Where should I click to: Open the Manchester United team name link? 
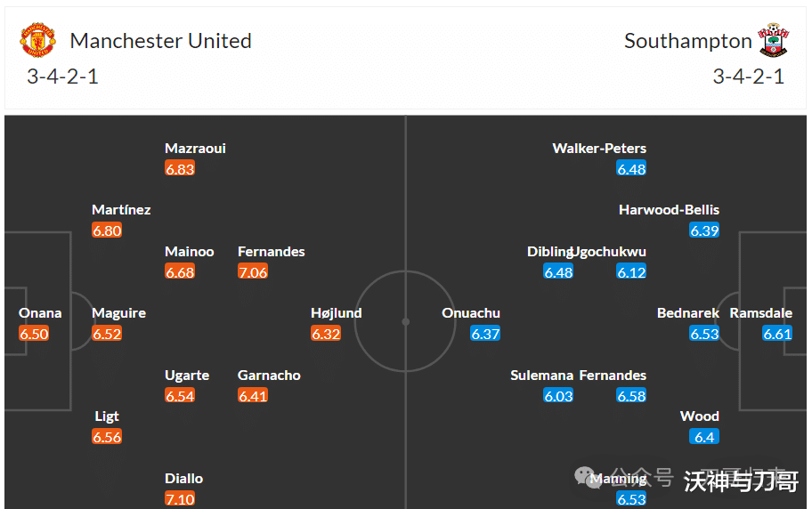click(x=160, y=41)
